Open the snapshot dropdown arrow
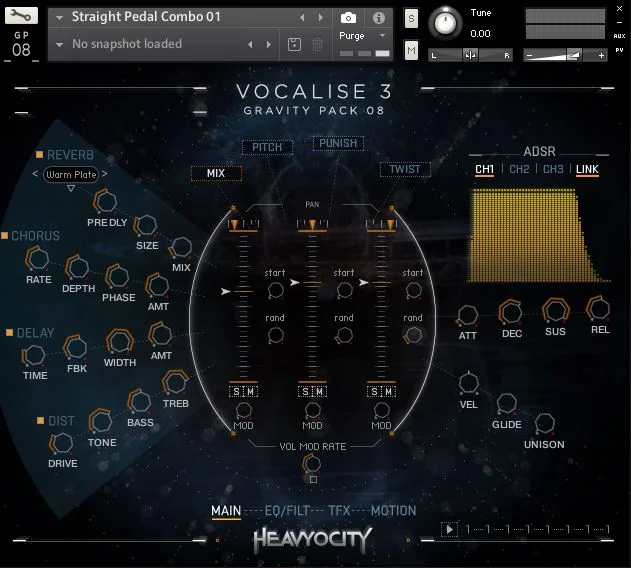Screen dimensions: 631x568 [x=60, y=44]
